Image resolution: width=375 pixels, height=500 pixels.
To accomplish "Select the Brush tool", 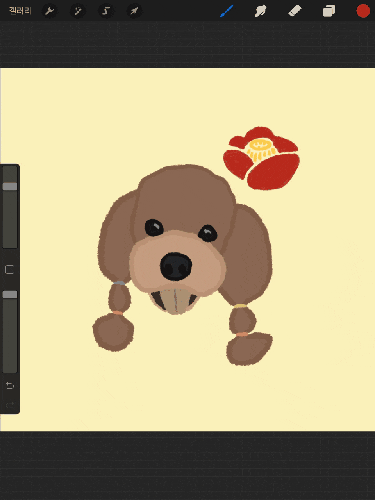I will click(x=227, y=11).
